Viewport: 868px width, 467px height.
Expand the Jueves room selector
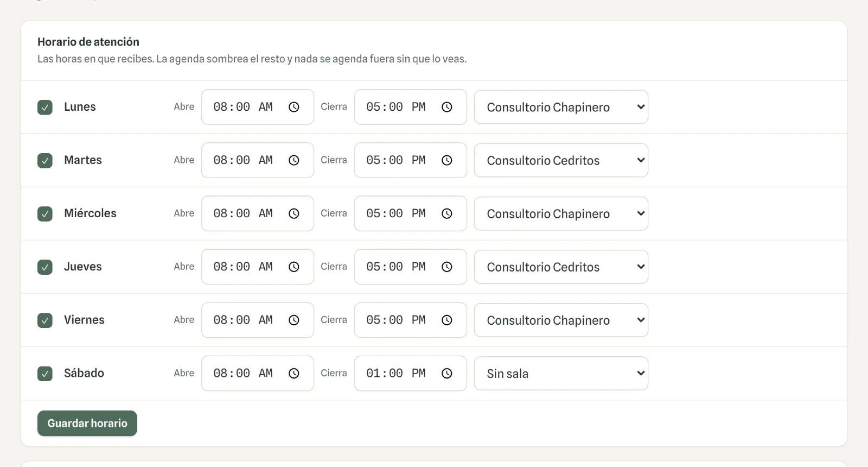coord(561,267)
